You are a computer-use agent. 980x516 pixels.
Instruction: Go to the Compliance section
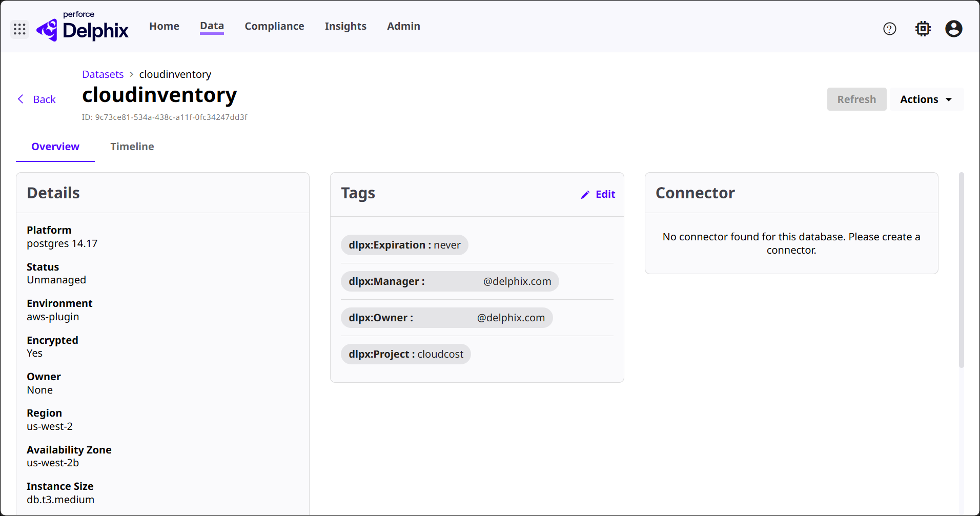[274, 26]
